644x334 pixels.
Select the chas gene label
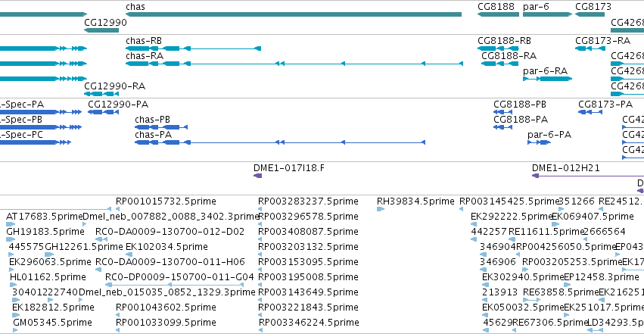(135, 7)
